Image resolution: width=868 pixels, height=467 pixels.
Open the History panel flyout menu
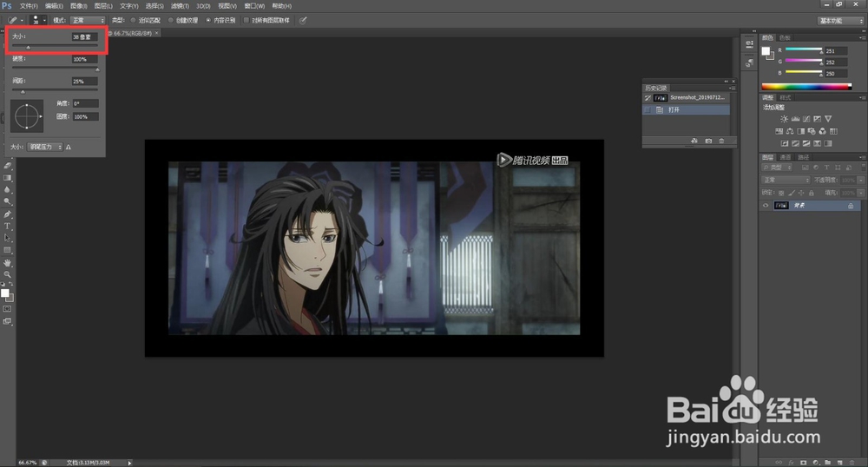tap(733, 89)
